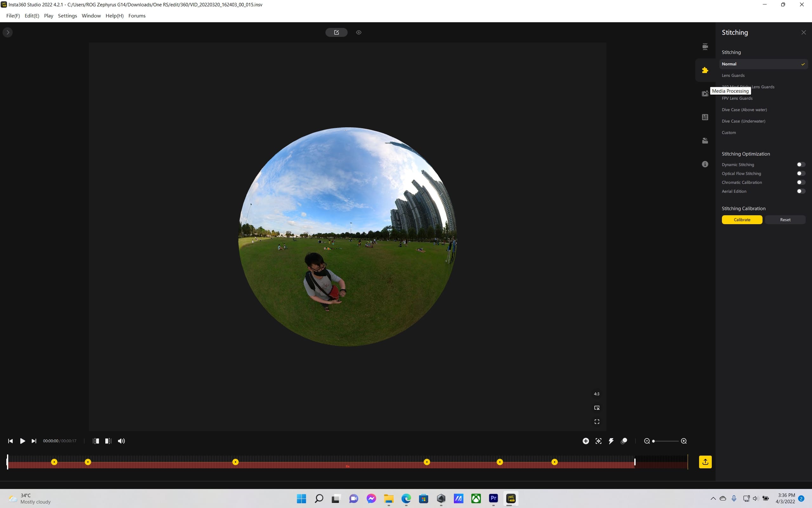
Task: Toggle the motion blur circles icon
Action: click(x=624, y=441)
